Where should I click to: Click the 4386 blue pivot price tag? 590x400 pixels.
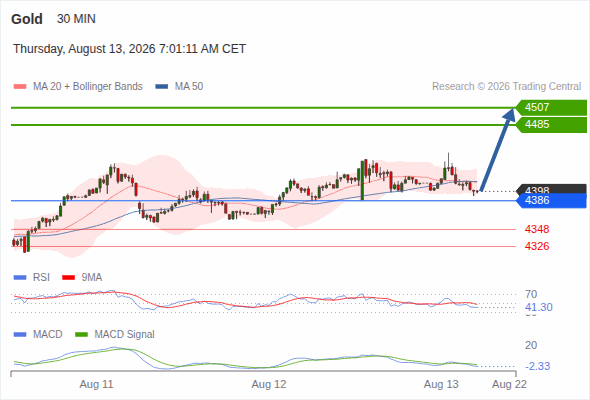[551, 201]
